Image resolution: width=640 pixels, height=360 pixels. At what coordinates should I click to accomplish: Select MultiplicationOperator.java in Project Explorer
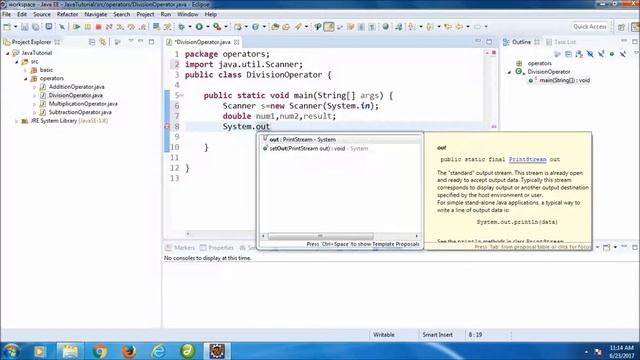[83, 104]
